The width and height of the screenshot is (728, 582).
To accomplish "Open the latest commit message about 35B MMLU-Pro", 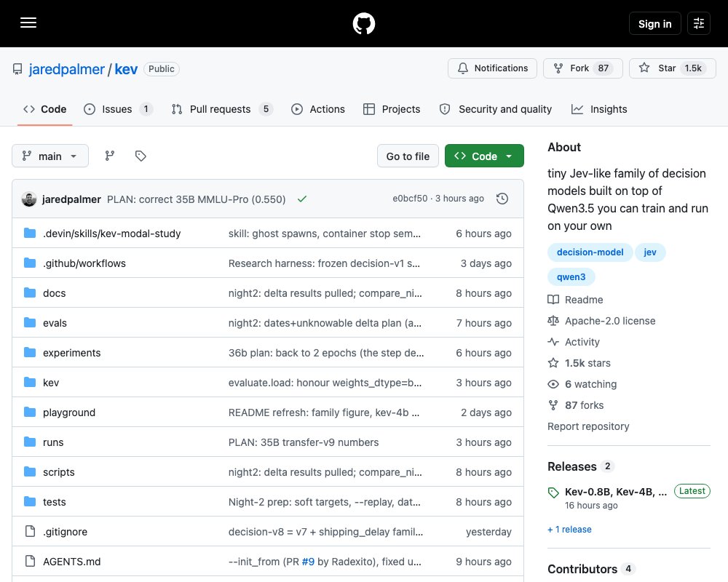I will tap(196, 199).
